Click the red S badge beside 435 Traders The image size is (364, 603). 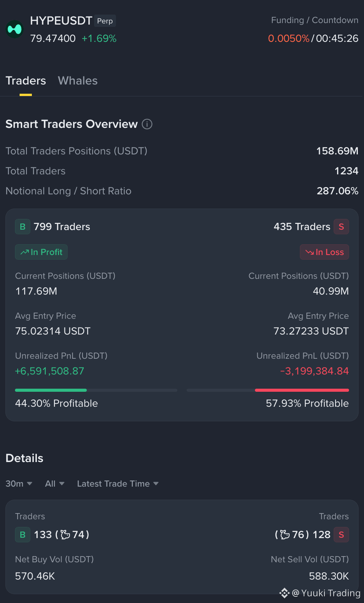pyautogui.click(x=341, y=227)
